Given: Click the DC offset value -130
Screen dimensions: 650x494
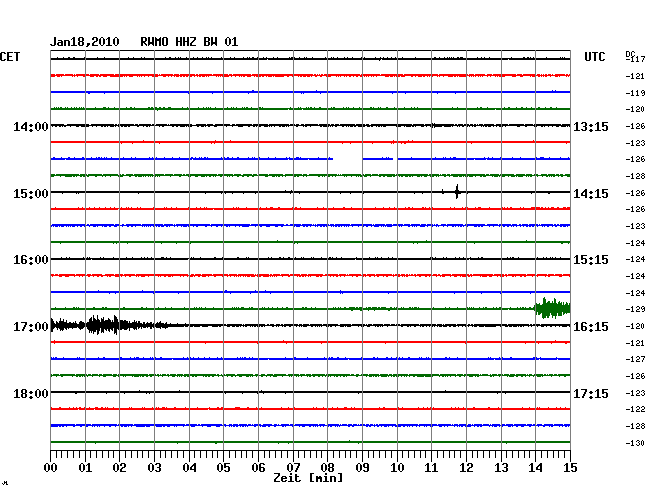Looking at the screenshot, I should coord(635,443).
